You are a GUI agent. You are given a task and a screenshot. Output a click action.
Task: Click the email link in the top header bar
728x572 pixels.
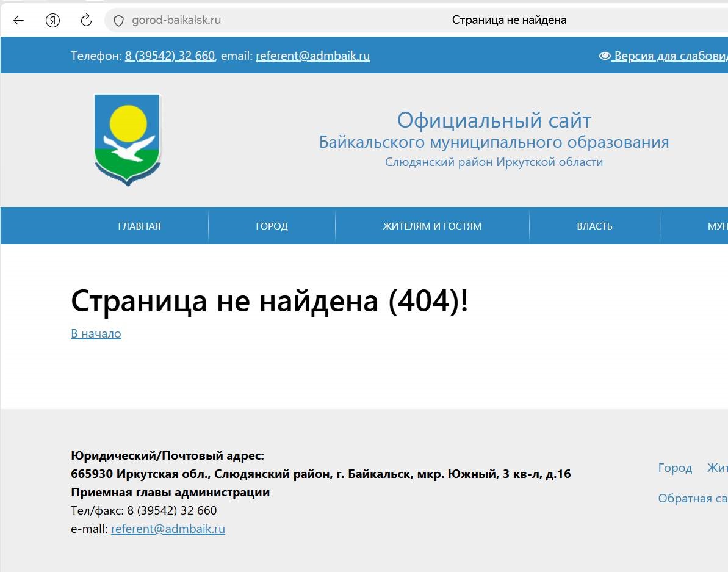(x=312, y=56)
